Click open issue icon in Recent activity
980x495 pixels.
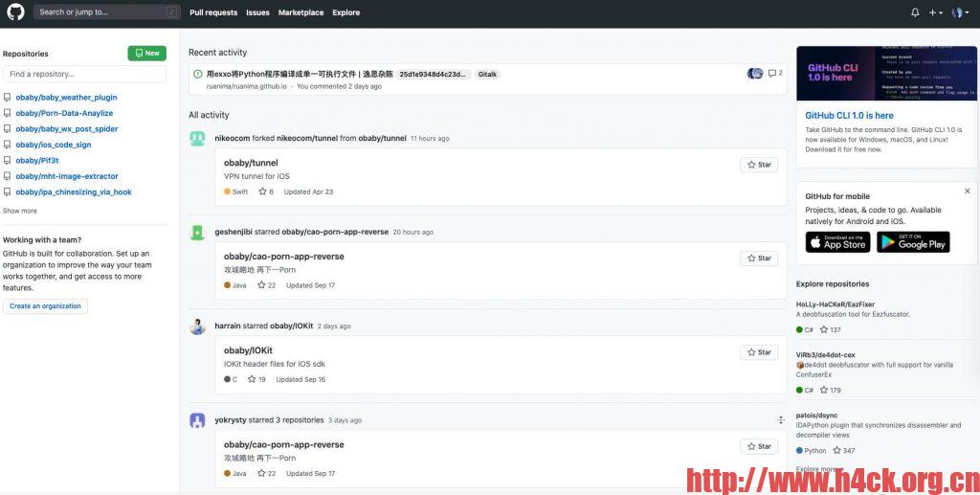click(x=198, y=74)
